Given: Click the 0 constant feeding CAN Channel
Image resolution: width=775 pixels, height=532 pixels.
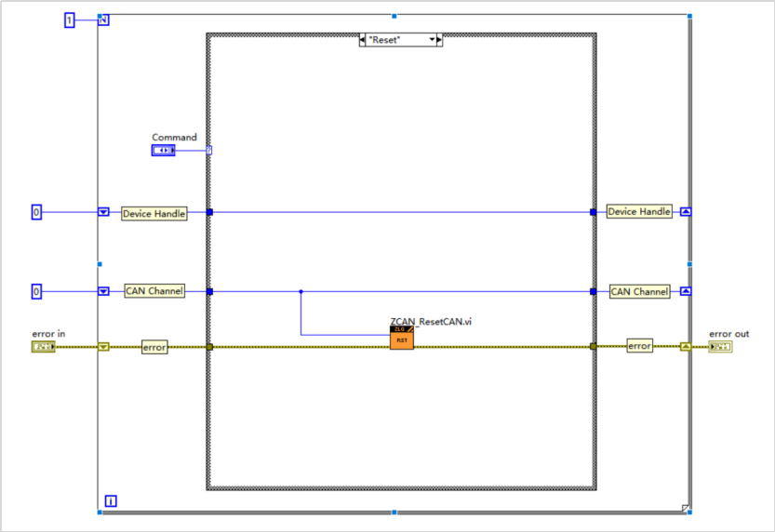Looking at the screenshot, I should pos(36,291).
